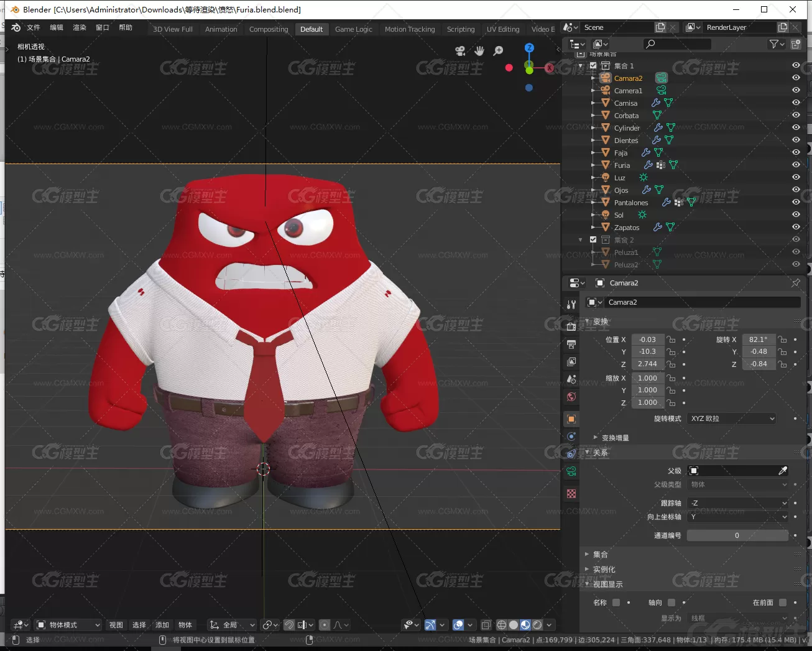This screenshot has width=812, height=651.
Task: Open the Scene properties tab icon
Action: click(571, 379)
